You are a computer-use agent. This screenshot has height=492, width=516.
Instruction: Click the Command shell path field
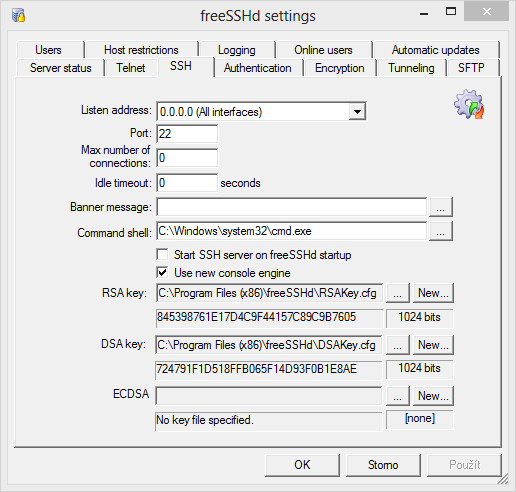click(x=292, y=231)
